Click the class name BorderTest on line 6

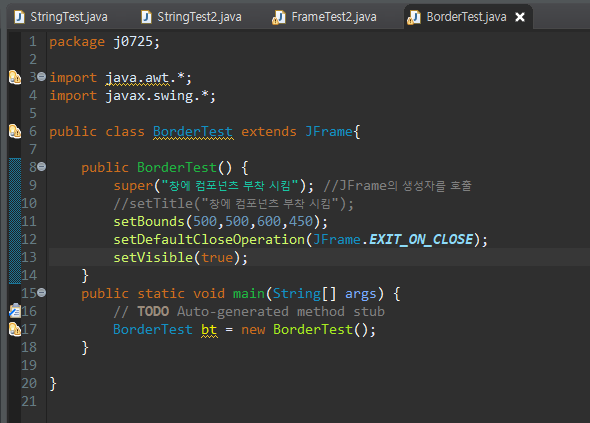[x=193, y=132]
